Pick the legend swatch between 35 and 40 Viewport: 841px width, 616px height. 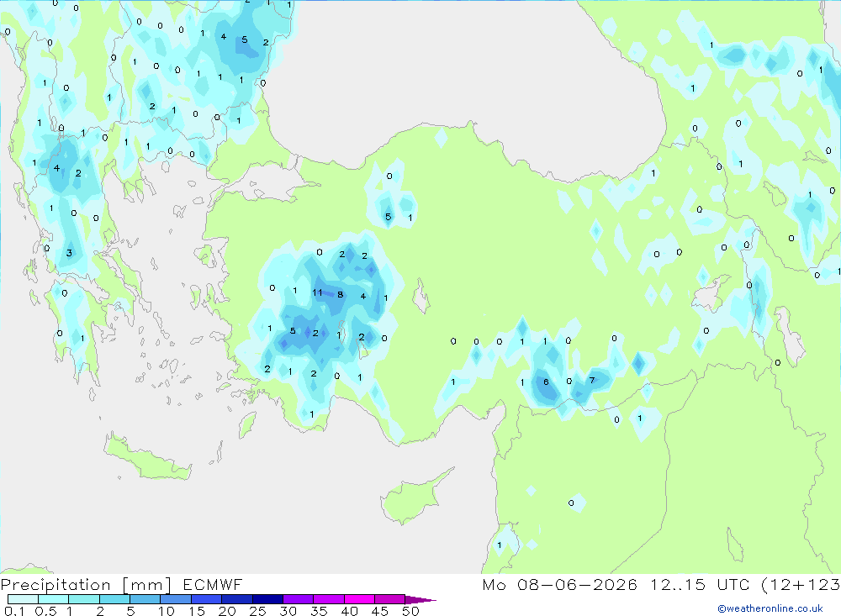(x=328, y=599)
